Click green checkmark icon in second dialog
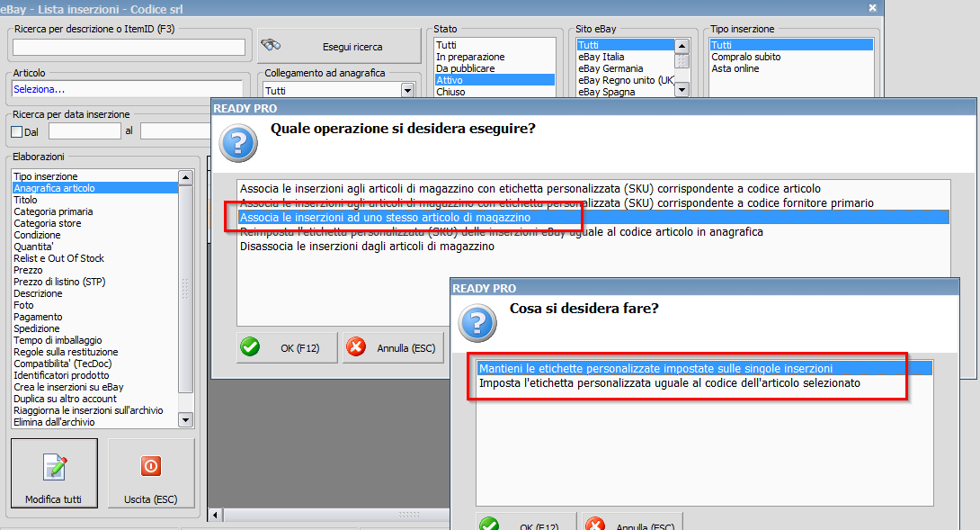Image resolution: width=980 pixels, height=530 pixels. [x=489, y=523]
